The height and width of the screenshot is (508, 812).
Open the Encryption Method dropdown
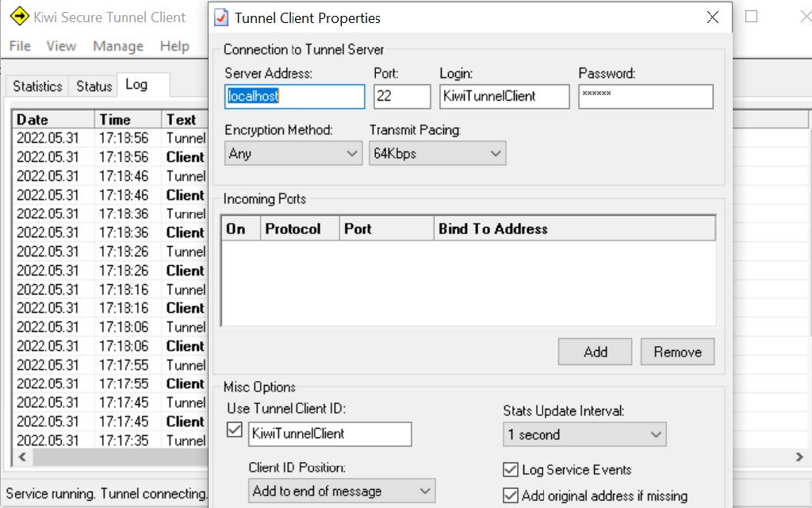(293, 153)
